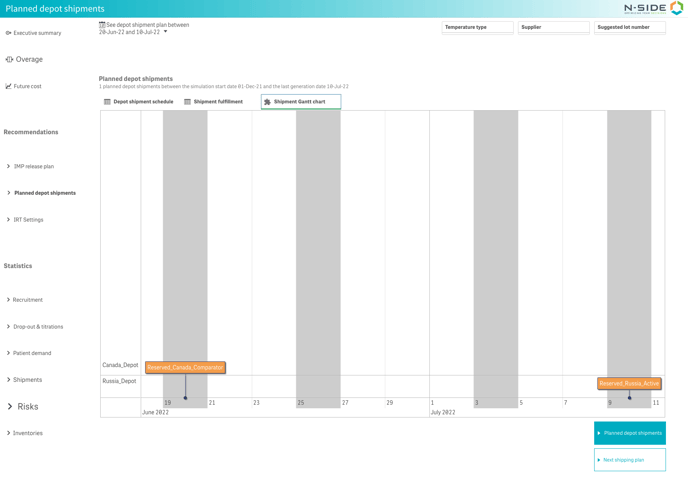Open the depot shipment date range dropdown
This screenshot has height=478, width=688.
click(166, 32)
